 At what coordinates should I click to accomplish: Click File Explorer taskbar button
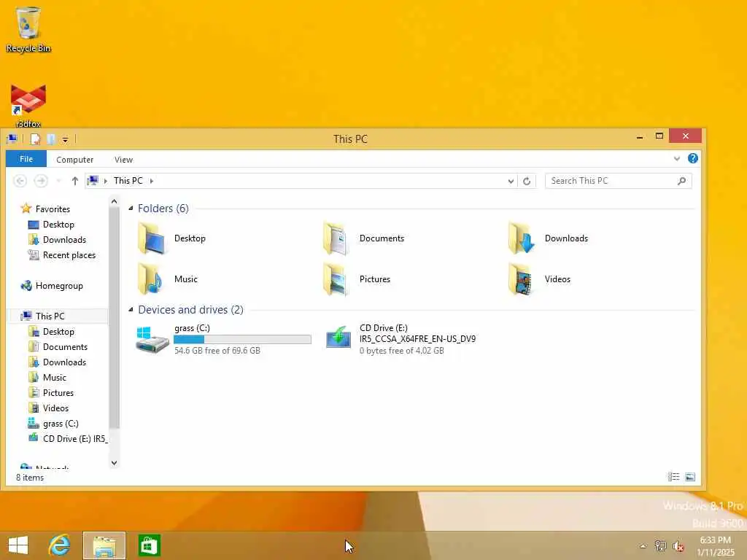click(x=104, y=545)
